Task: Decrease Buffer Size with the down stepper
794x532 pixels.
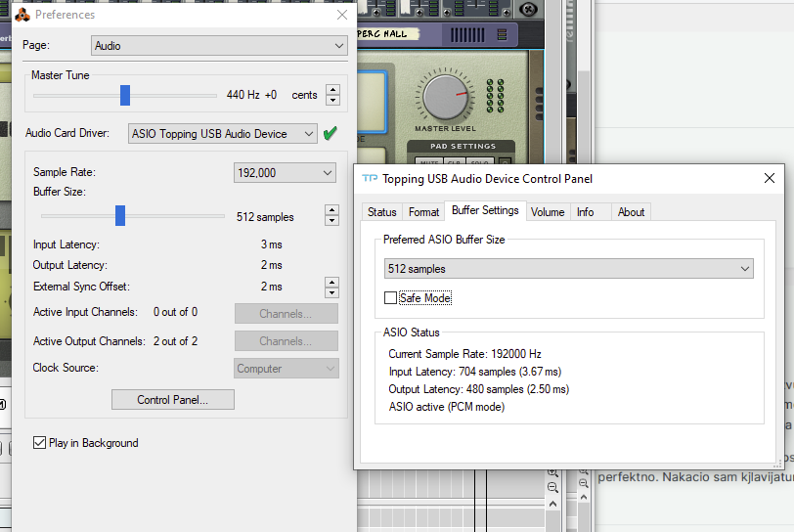Action: (x=331, y=220)
